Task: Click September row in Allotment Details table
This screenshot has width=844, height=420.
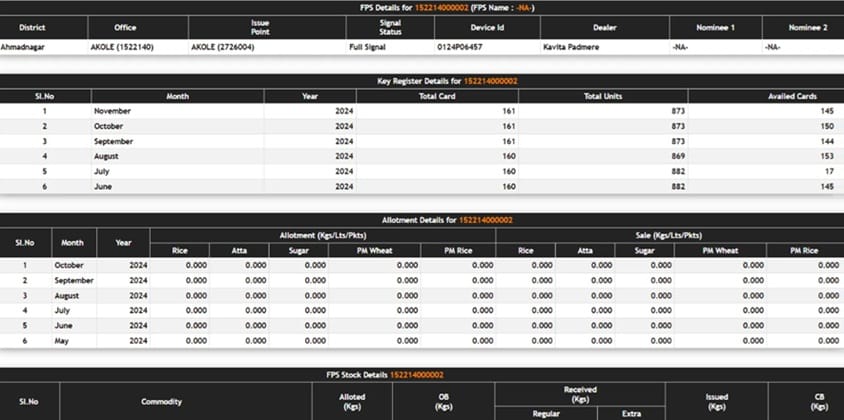Action: point(422,281)
